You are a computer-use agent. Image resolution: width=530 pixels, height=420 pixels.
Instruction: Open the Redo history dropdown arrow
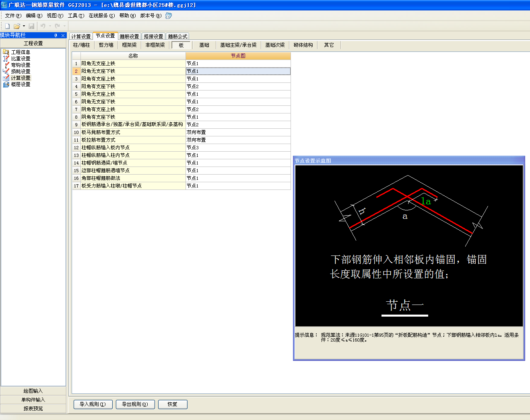point(64,26)
